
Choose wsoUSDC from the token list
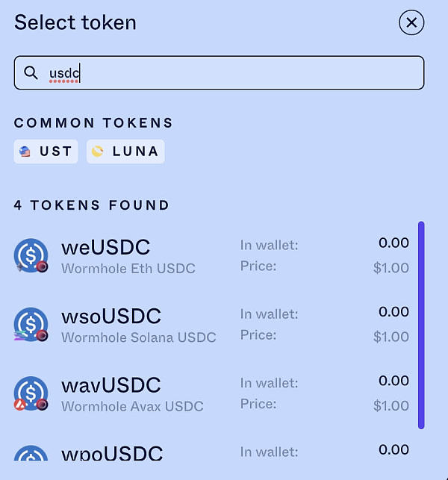click(111, 317)
